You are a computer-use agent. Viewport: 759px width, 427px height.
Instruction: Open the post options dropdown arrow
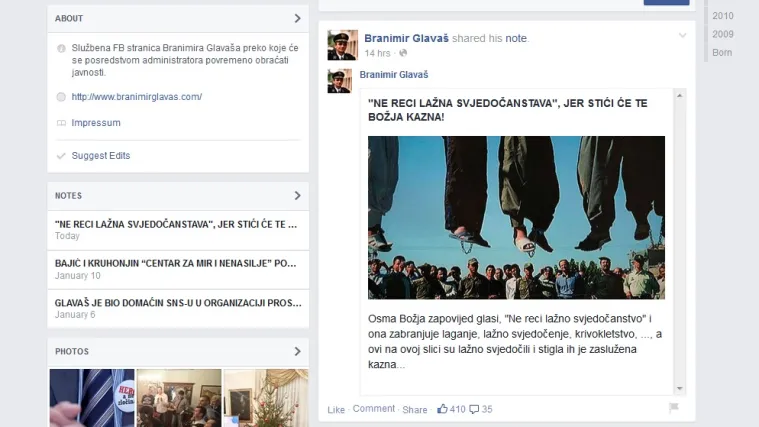click(683, 35)
